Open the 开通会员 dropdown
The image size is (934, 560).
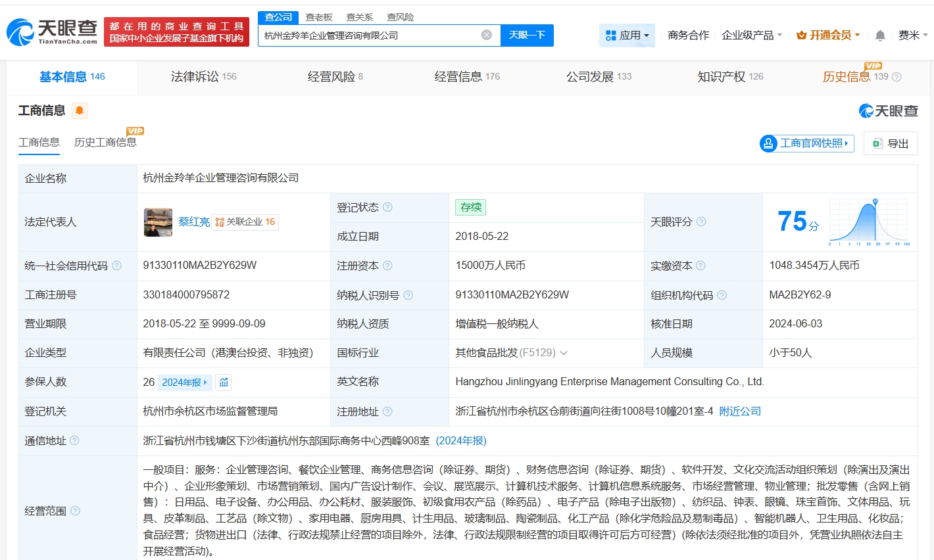pyautogui.click(x=828, y=35)
